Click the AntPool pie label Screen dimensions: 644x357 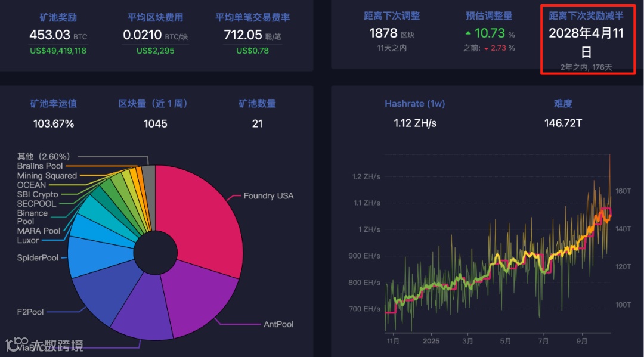tap(278, 324)
